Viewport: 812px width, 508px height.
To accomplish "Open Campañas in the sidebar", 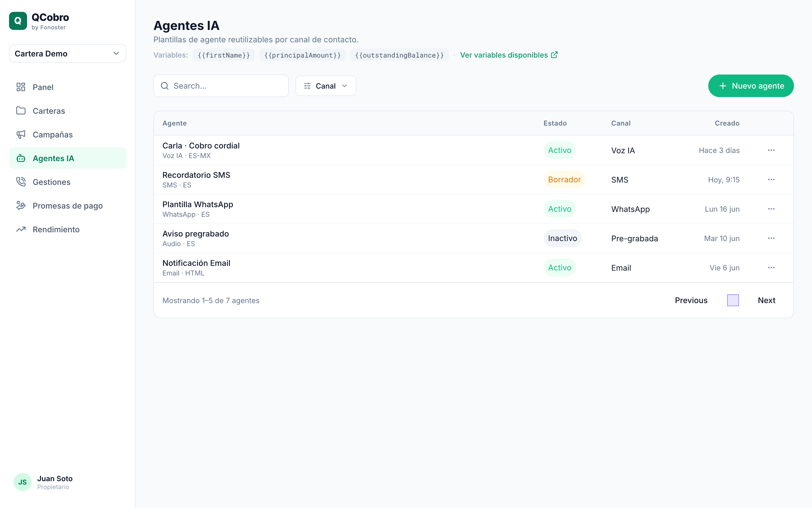I will [x=67, y=134].
